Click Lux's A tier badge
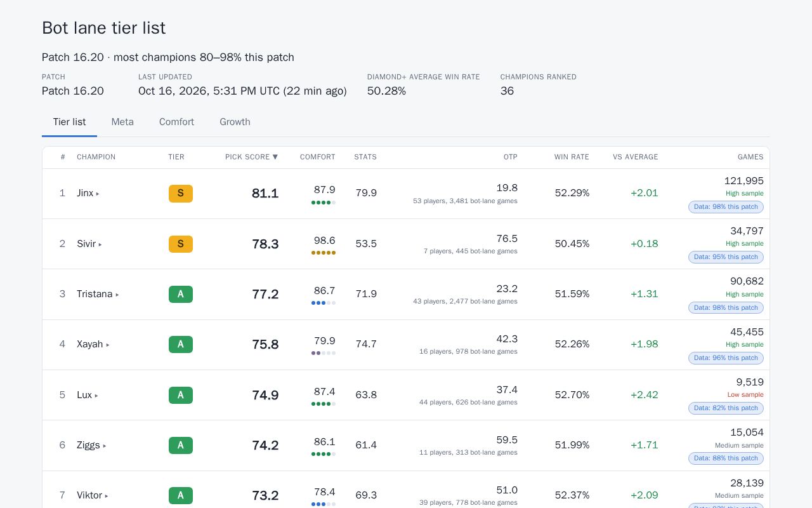Image resolution: width=812 pixels, height=508 pixels. pyautogui.click(x=181, y=395)
